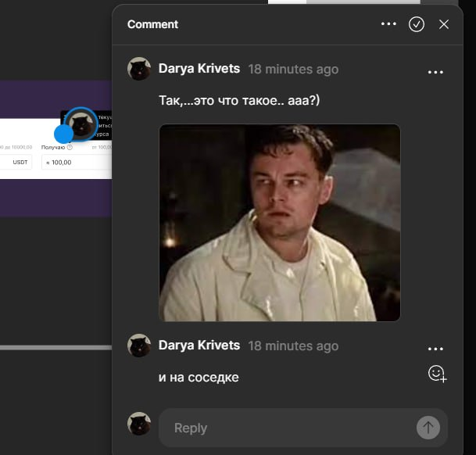The height and width of the screenshot is (455, 476).
Task: Open options for the first Darya Krivets comment
Action: point(435,72)
